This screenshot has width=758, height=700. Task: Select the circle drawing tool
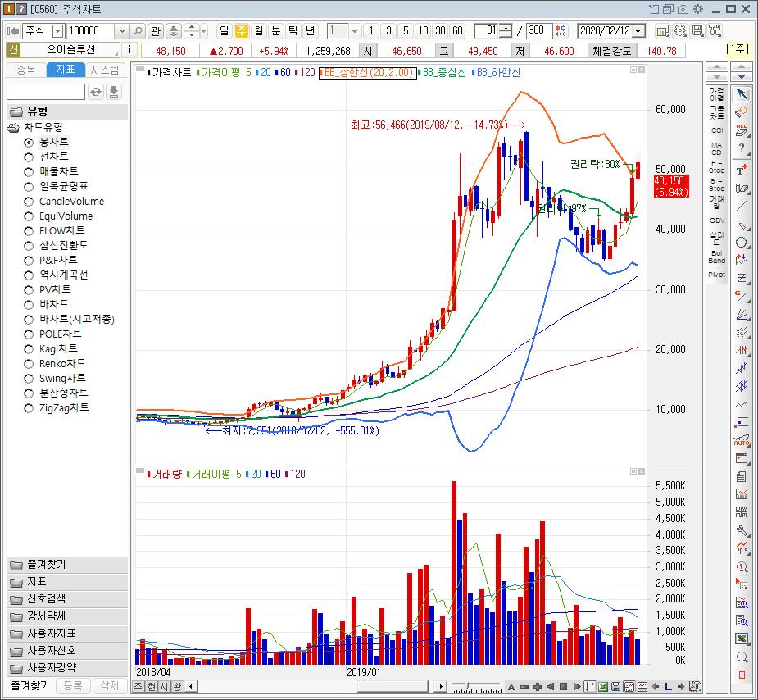coord(741,243)
